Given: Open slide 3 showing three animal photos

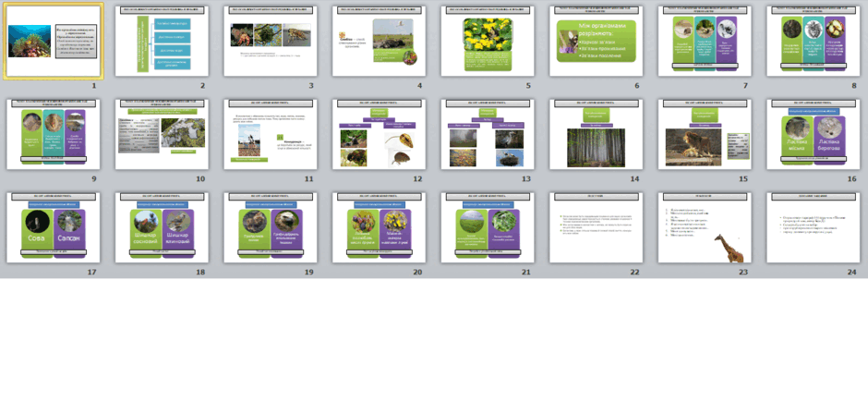Looking at the screenshot, I should [x=271, y=41].
